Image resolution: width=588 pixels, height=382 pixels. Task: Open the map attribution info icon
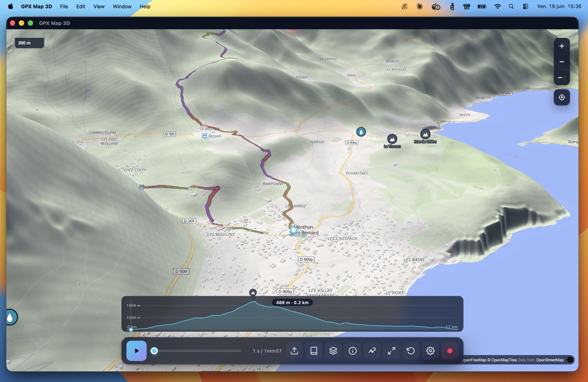click(570, 360)
